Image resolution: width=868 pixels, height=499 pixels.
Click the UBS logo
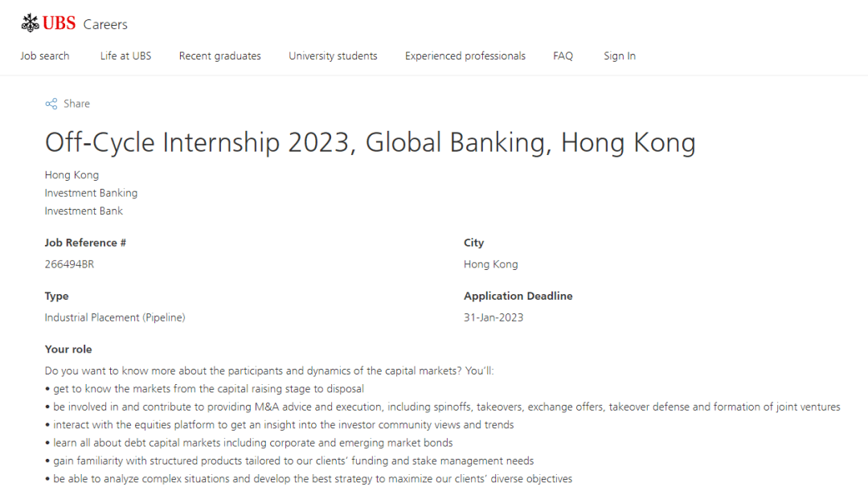click(48, 22)
